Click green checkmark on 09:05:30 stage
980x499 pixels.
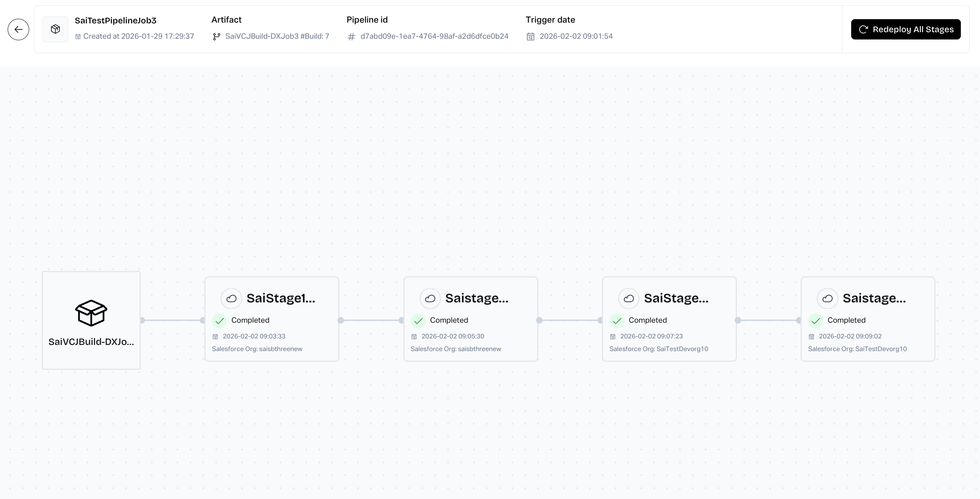pyautogui.click(x=418, y=320)
